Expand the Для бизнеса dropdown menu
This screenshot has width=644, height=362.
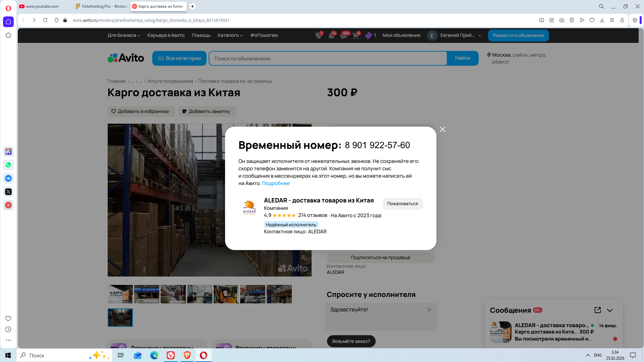tap(123, 35)
